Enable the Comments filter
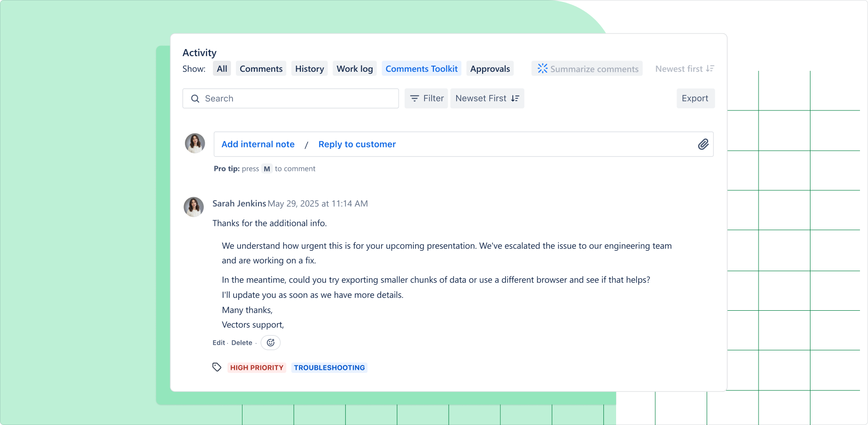The height and width of the screenshot is (425, 868). 261,68
